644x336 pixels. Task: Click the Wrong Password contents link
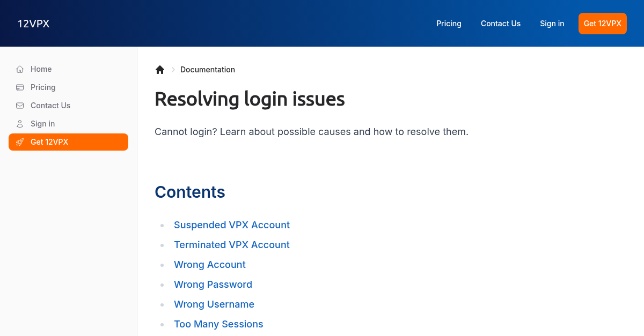coord(213,285)
